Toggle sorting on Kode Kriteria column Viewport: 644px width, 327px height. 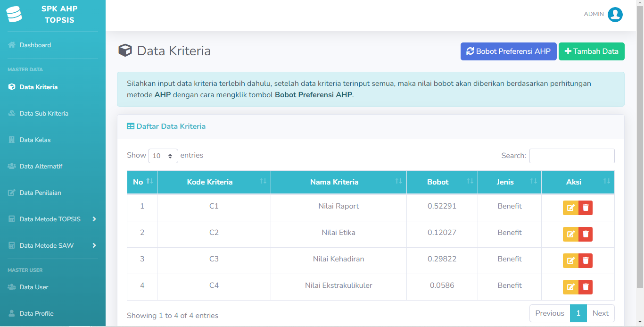pyautogui.click(x=214, y=182)
